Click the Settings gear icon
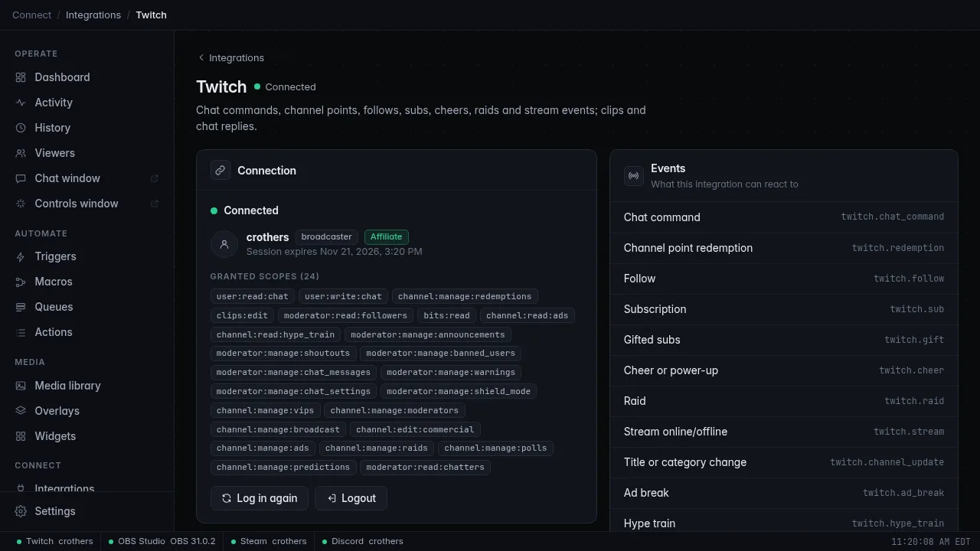980x551 pixels. pos(21,511)
